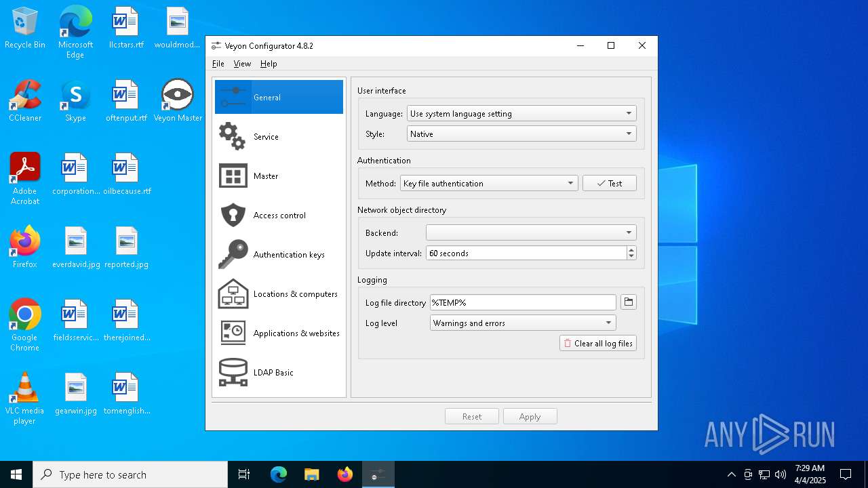This screenshot has width=868, height=488.
Task: Click Clear all log files button
Action: 598,344
